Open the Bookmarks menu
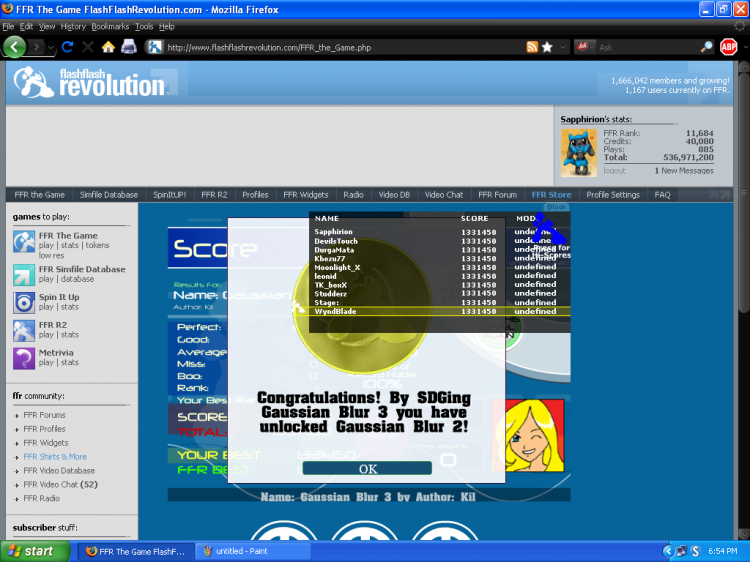This screenshot has width=750, height=562. 110,26
